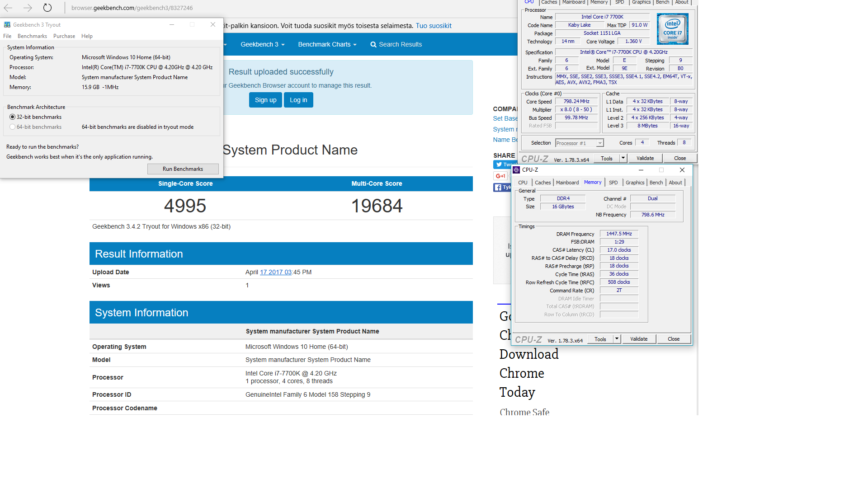
Task: Switch to Bench tab in lower CPU-Z window
Action: pyautogui.click(x=656, y=183)
